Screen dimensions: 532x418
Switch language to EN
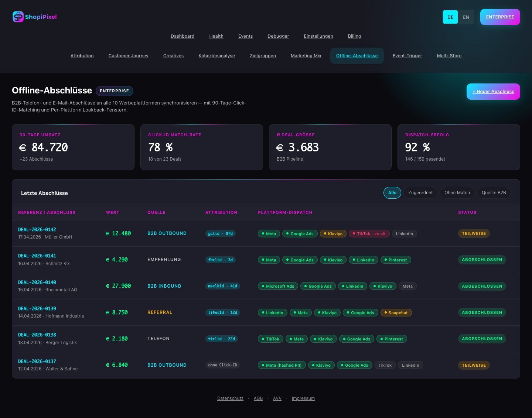coord(466,17)
